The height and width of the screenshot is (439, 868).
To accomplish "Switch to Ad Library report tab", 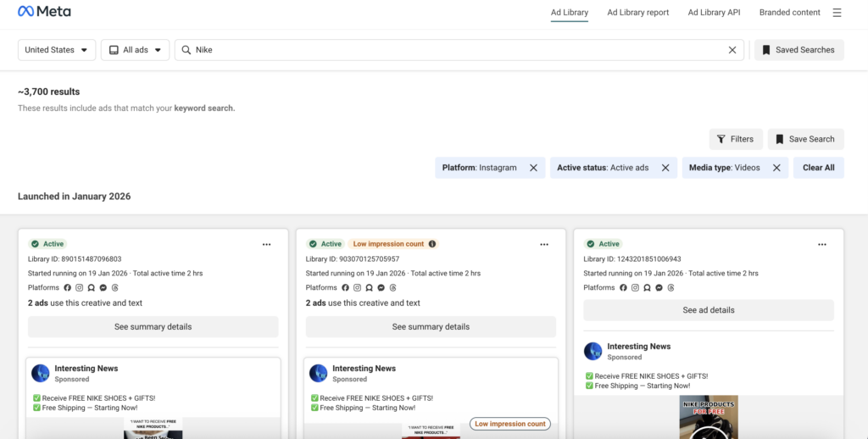I will pyautogui.click(x=637, y=13).
